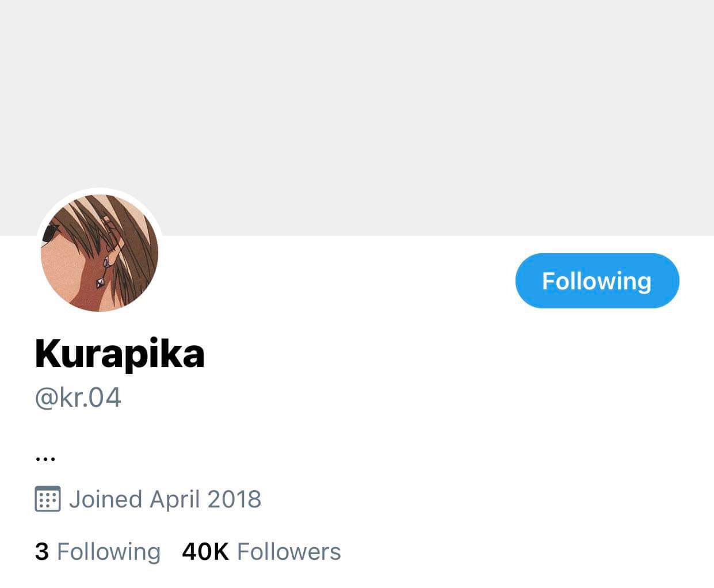Open Kurapika's profile picture
This screenshot has height=588, width=714.
(x=100, y=253)
